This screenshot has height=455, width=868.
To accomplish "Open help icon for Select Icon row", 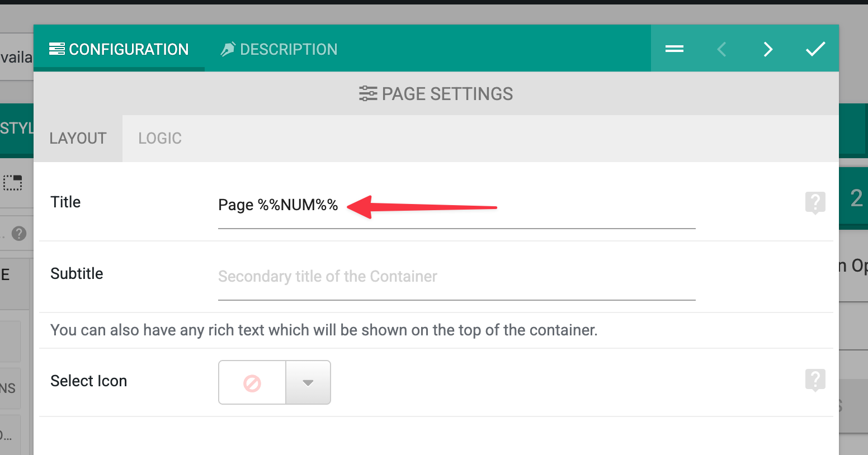I will pyautogui.click(x=815, y=380).
